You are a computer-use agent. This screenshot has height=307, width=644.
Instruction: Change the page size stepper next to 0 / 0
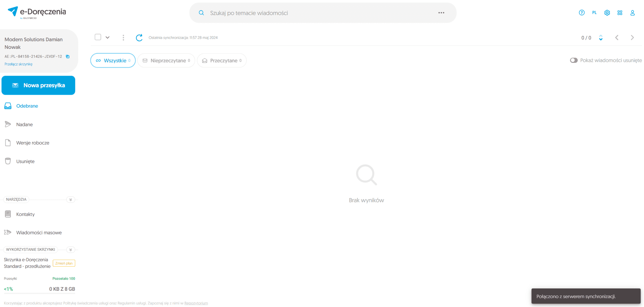pyautogui.click(x=601, y=38)
